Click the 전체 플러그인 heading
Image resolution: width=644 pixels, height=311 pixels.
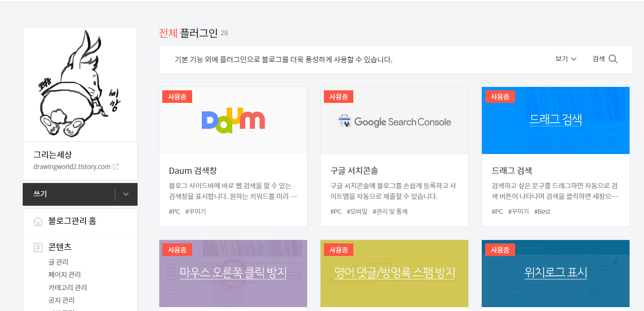pyautogui.click(x=188, y=33)
